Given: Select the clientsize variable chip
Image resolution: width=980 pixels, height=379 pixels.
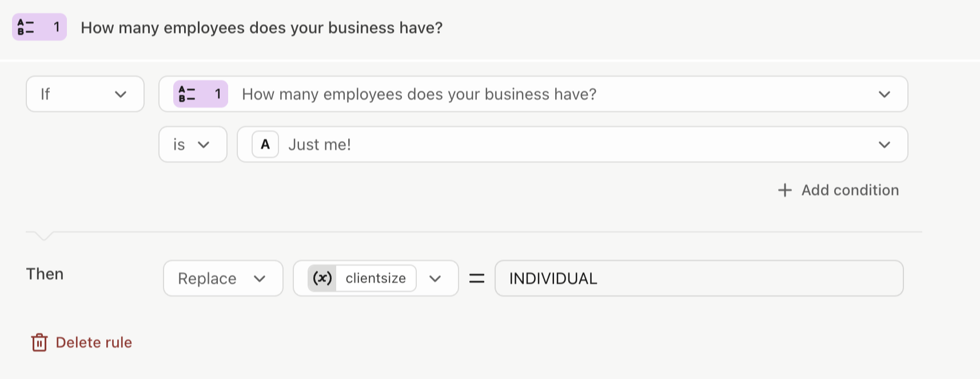Looking at the screenshot, I should point(362,278).
